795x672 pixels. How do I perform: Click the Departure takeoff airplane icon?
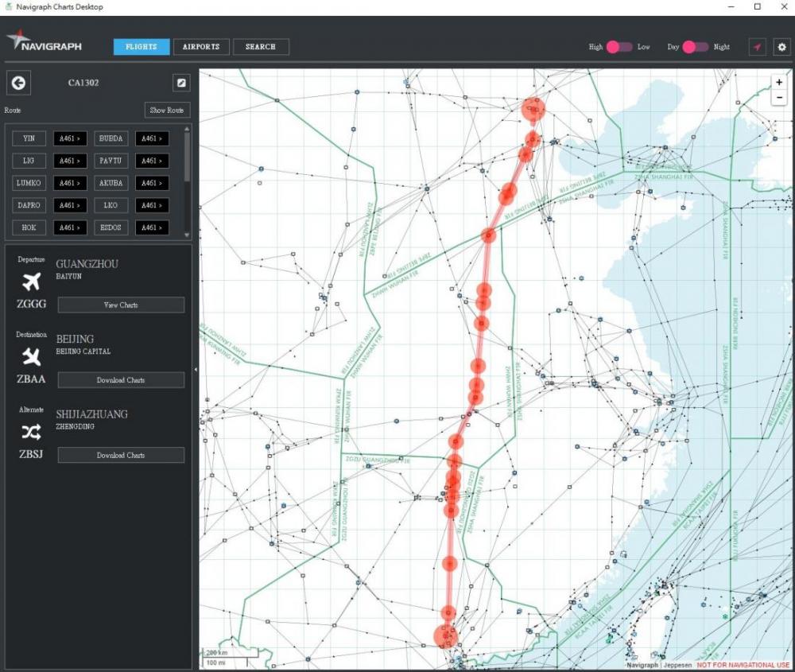[x=32, y=282]
